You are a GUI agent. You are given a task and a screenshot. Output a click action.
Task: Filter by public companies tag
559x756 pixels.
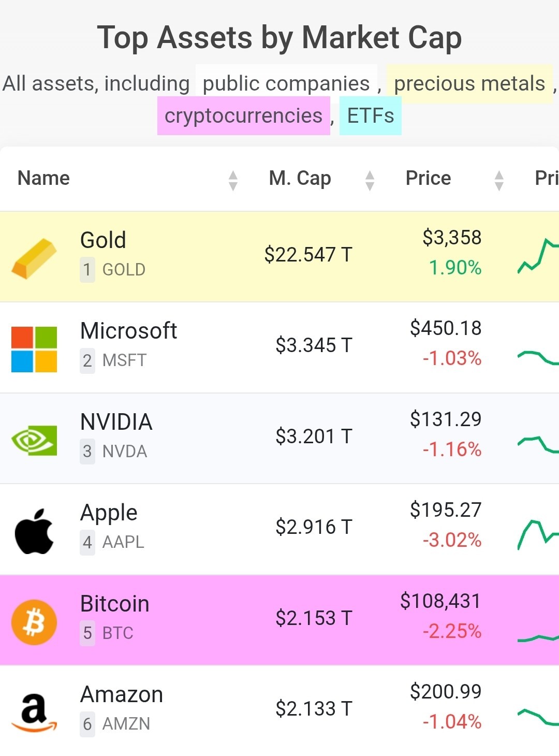tap(286, 83)
